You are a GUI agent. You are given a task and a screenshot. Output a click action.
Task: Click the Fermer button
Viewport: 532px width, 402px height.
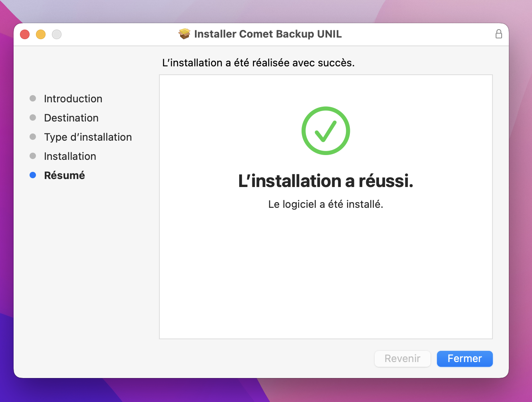pyautogui.click(x=465, y=358)
